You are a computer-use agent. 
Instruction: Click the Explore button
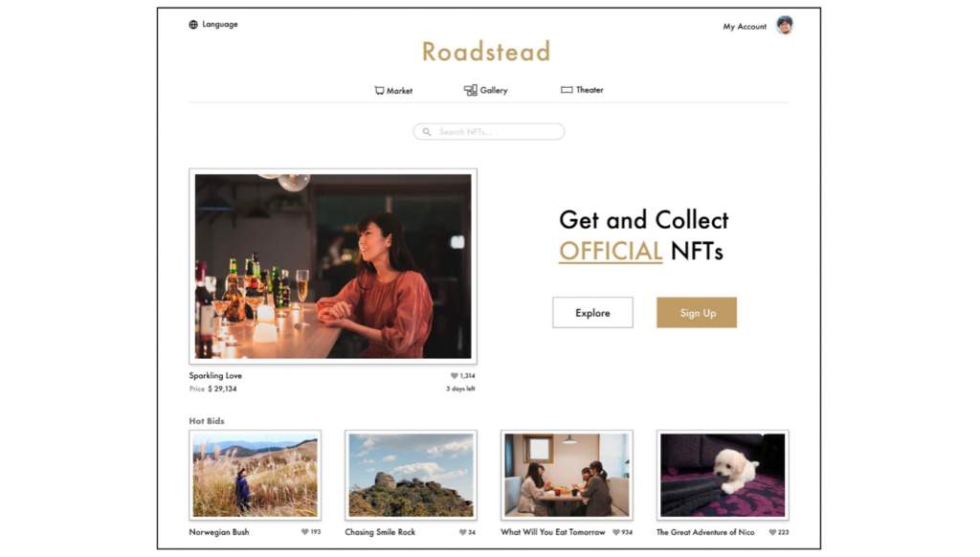[592, 313]
